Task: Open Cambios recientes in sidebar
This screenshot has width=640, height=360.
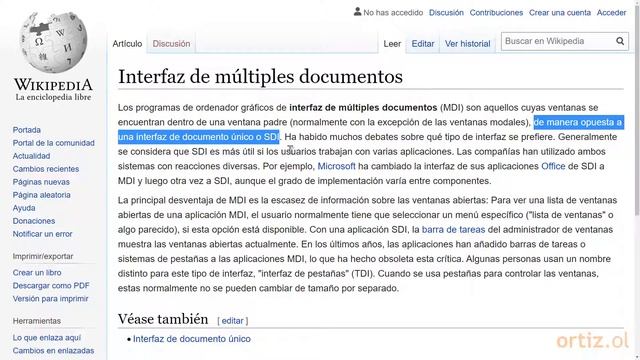Action: click(46, 169)
